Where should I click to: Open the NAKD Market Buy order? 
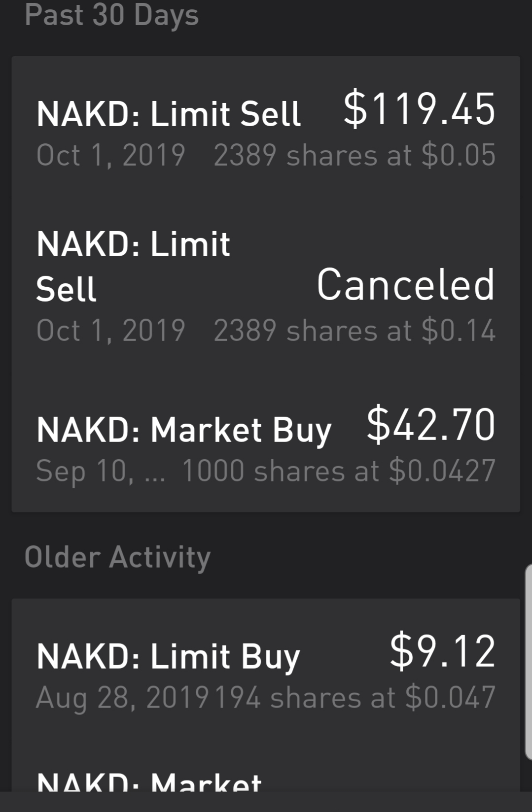coord(184,430)
